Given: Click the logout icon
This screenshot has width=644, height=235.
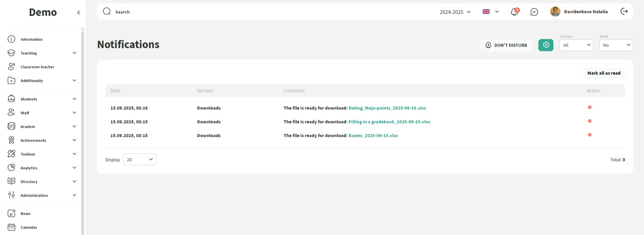Looking at the screenshot, I should 624,12.
